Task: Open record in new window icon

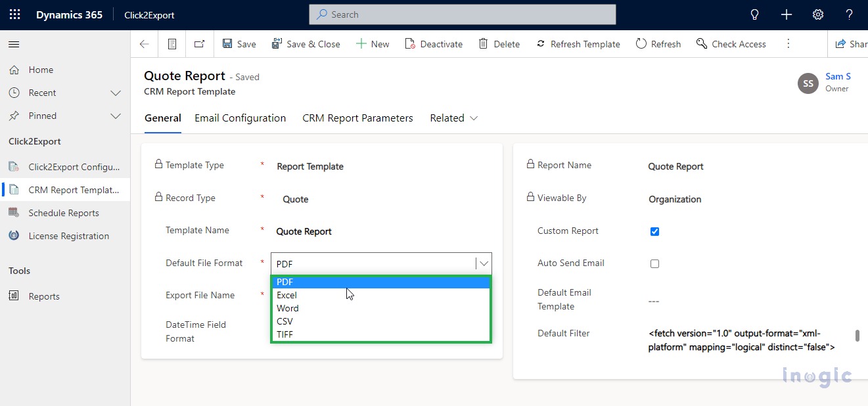Action: 200,44
